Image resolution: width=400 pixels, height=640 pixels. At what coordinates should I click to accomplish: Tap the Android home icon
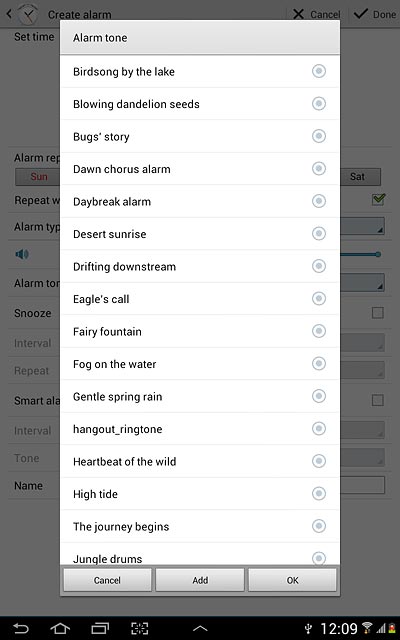click(x=60, y=628)
